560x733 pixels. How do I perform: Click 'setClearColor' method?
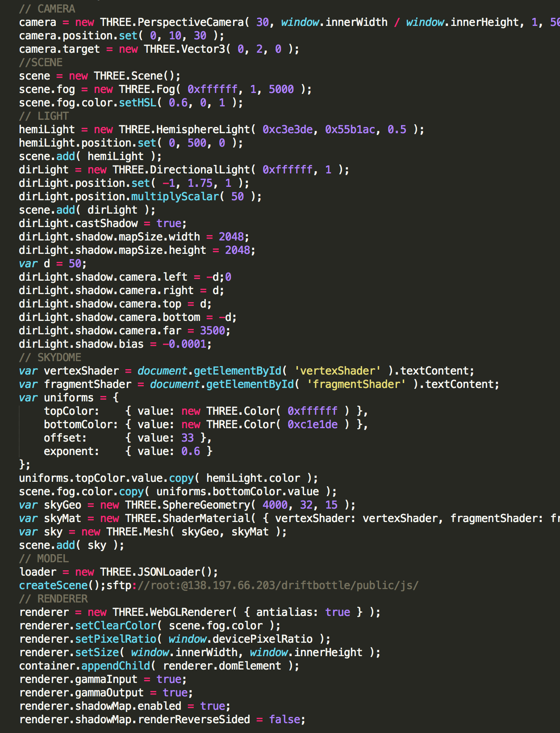pyautogui.click(x=116, y=625)
